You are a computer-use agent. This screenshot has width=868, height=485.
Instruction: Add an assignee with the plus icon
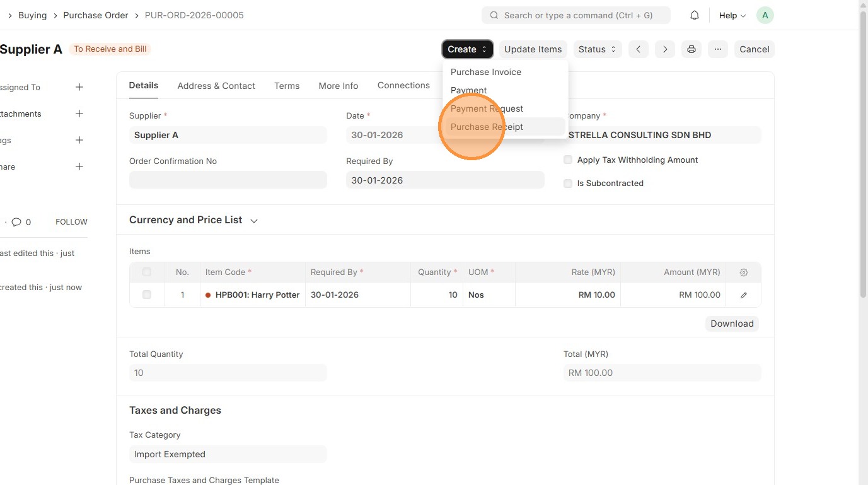(79, 87)
